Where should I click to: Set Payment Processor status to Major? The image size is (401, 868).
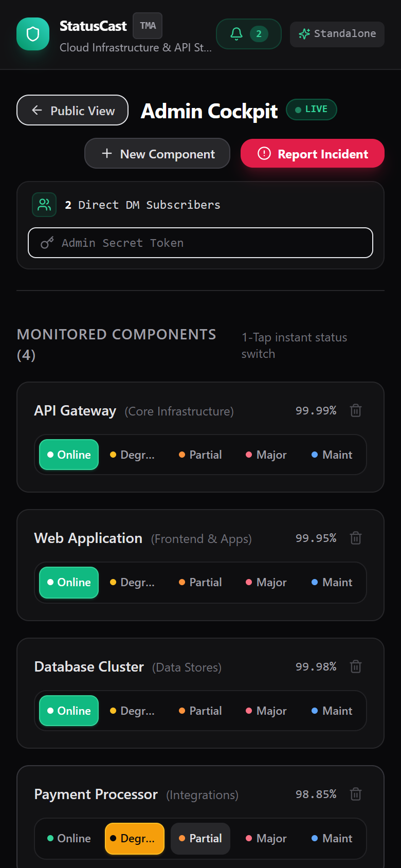click(x=266, y=838)
